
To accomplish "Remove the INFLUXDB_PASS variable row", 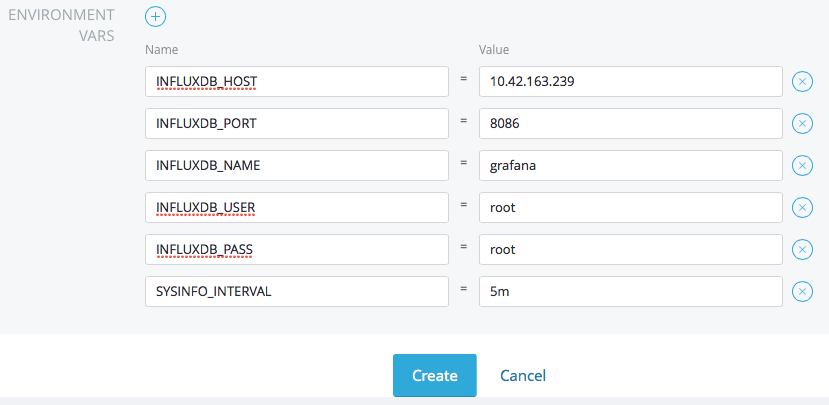I will pyautogui.click(x=802, y=249).
